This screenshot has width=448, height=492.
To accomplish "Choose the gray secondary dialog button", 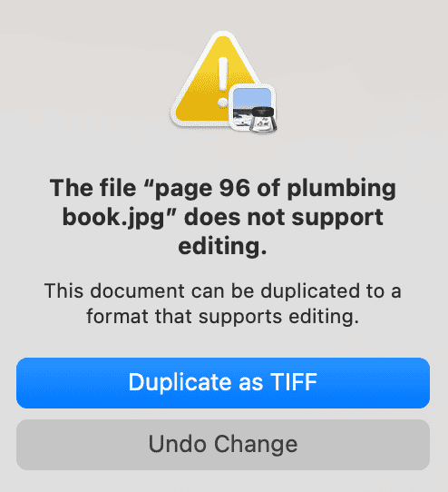I will click(x=223, y=445).
